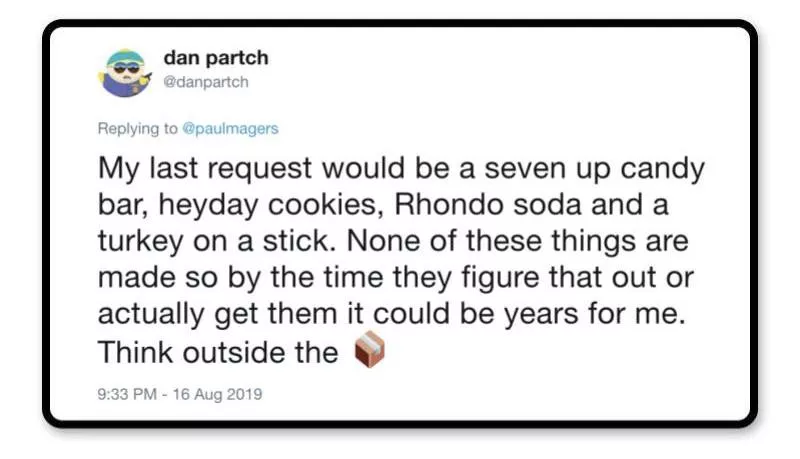The image size is (800, 459).
Task: Click the @danpartch handle
Action: click(x=205, y=82)
